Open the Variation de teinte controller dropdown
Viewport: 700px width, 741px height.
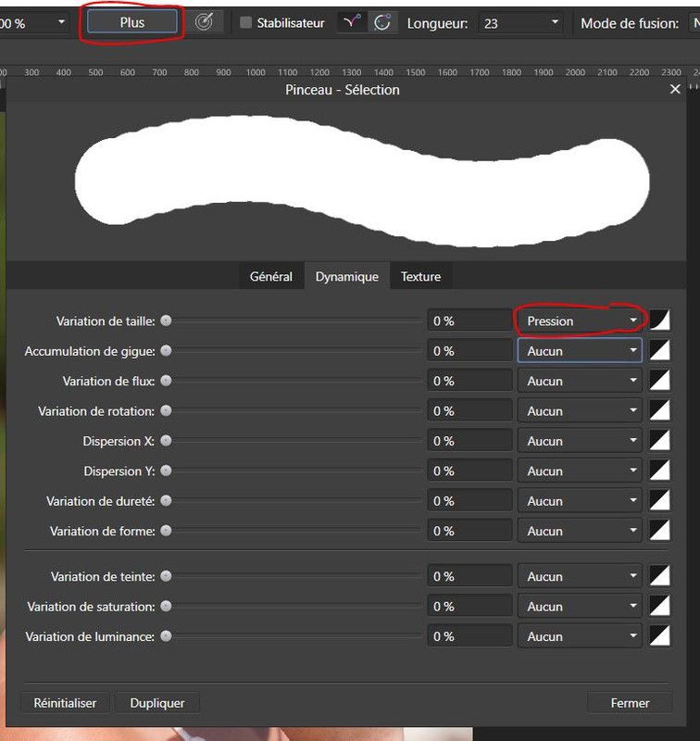pos(580,576)
